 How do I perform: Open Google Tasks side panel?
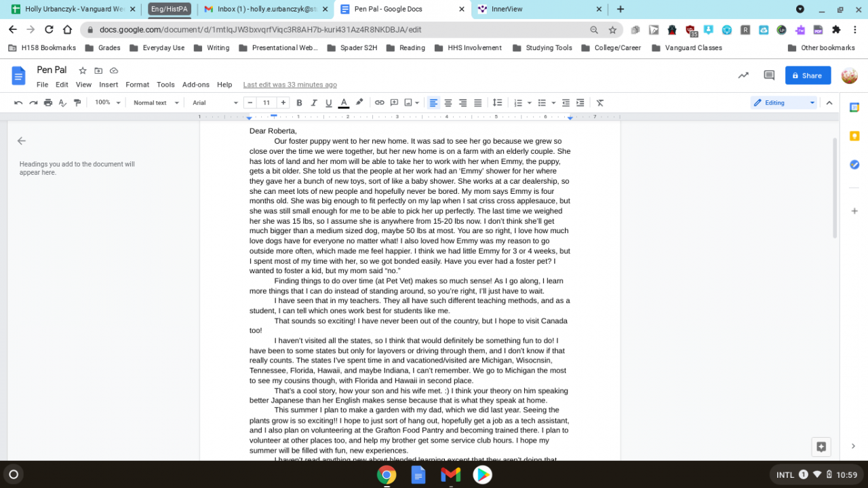(x=854, y=165)
